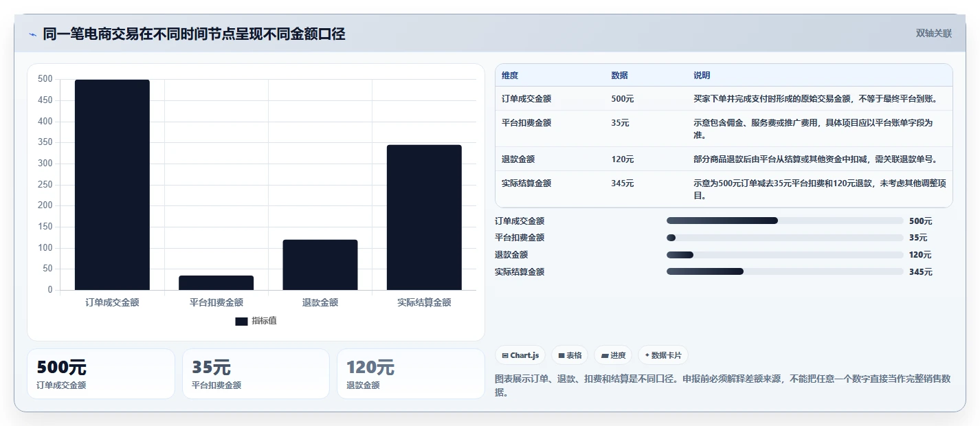Image resolution: width=980 pixels, height=426 pixels.
Task: Click the 120元 value in the table
Action: coord(623,159)
